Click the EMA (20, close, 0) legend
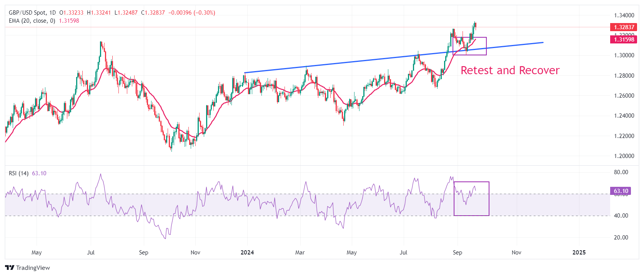The height and width of the screenshot is (276, 644). (x=32, y=21)
